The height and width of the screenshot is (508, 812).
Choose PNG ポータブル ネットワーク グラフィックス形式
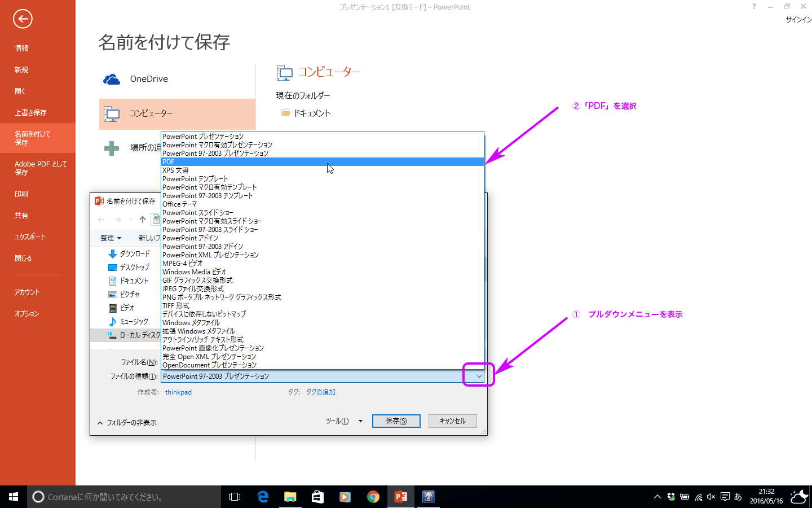(x=323, y=297)
